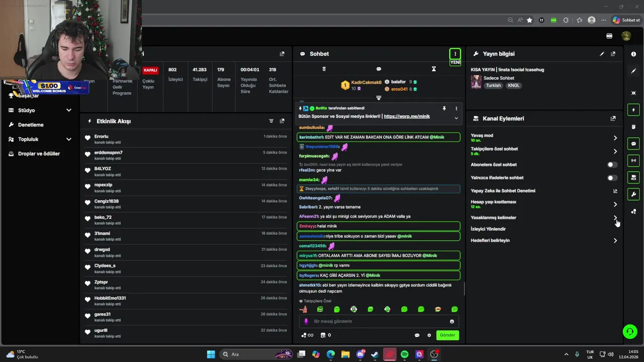
Task: Pop out the Etkinlik Akışı panel
Action: pos(282,121)
